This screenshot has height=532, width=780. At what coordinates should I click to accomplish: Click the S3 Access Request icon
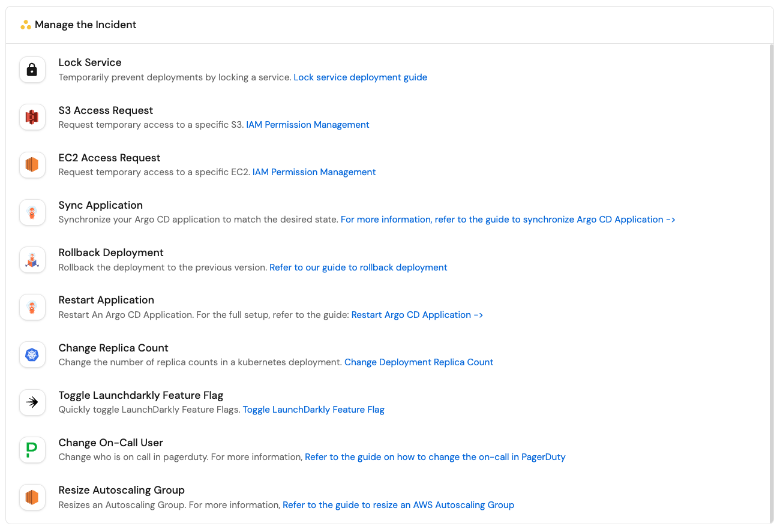[x=32, y=117]
